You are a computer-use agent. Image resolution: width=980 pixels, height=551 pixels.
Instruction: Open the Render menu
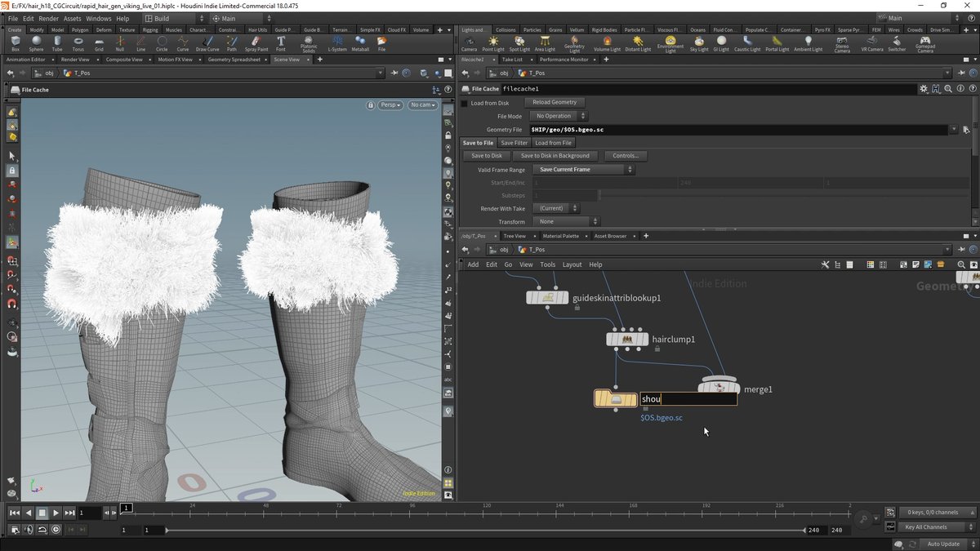(x=48, y=18)
